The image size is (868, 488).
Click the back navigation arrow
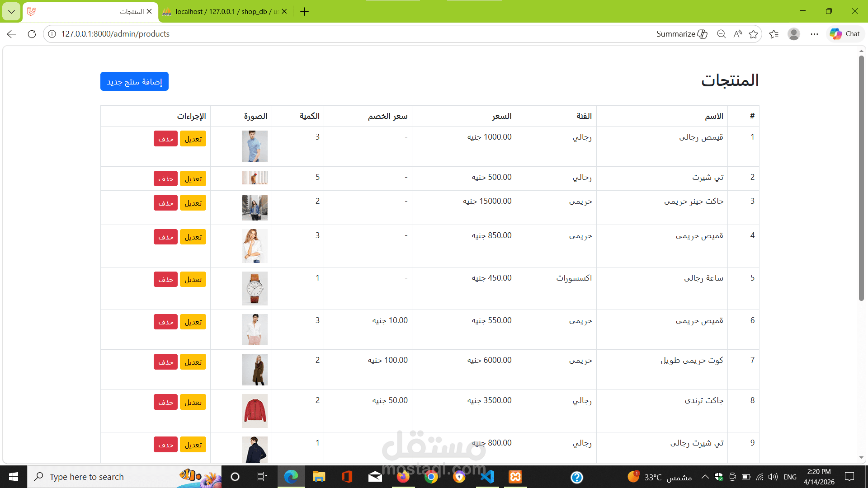[x=12, y=34]
